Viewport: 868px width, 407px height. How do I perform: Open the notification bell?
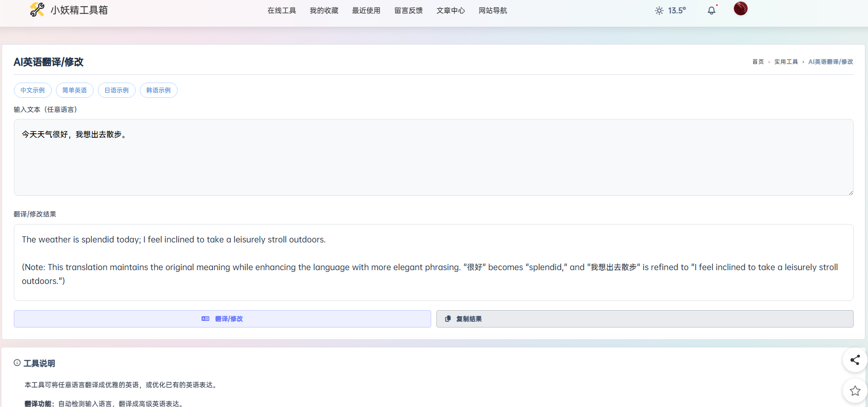tap(711, 10)
